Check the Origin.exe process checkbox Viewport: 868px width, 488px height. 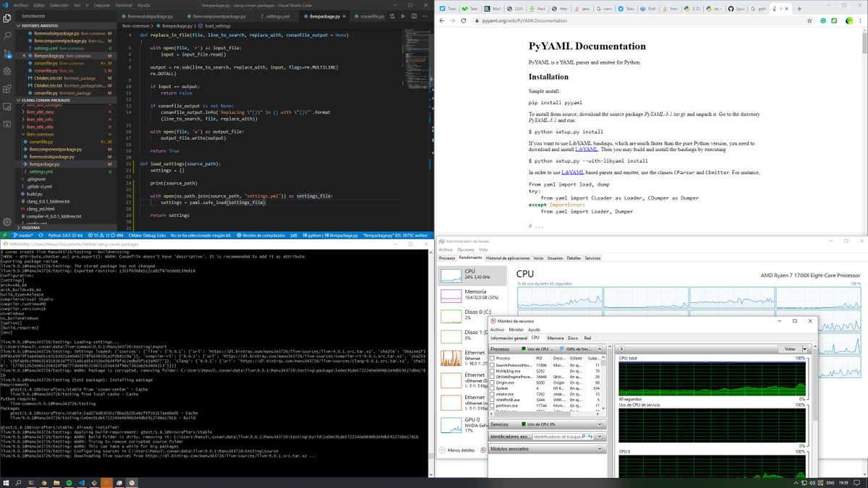tap(493, 382)
